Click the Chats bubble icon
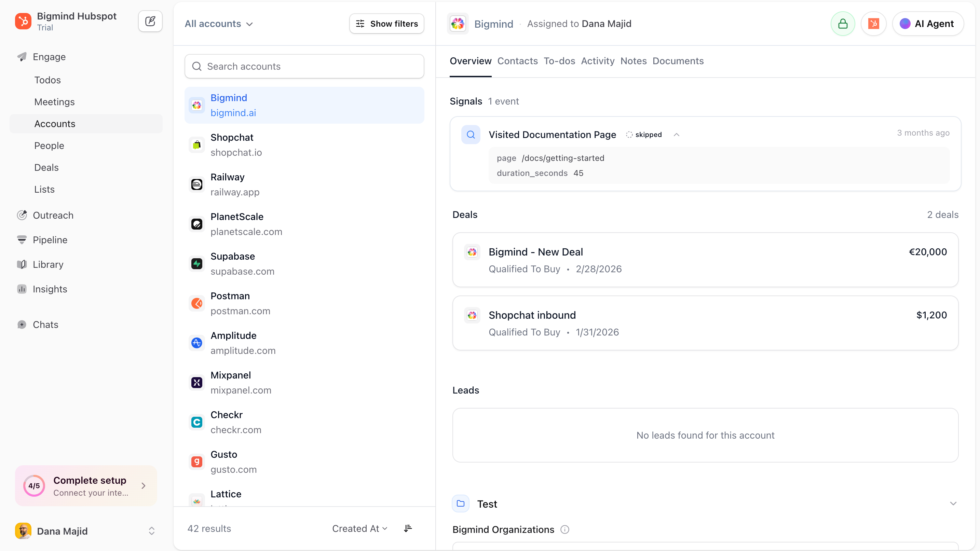 click(x=22, y=325)
